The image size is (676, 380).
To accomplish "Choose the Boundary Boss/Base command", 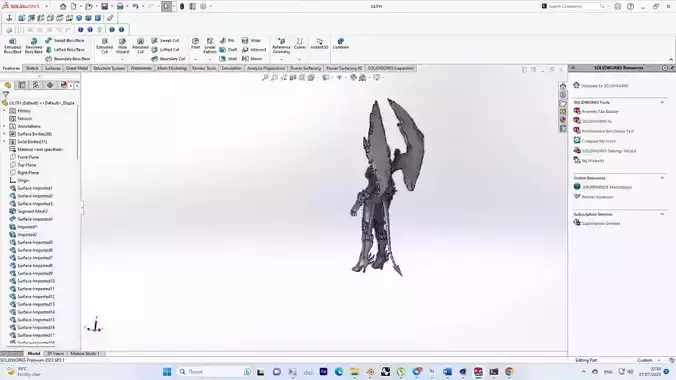I will coord(68,59).
